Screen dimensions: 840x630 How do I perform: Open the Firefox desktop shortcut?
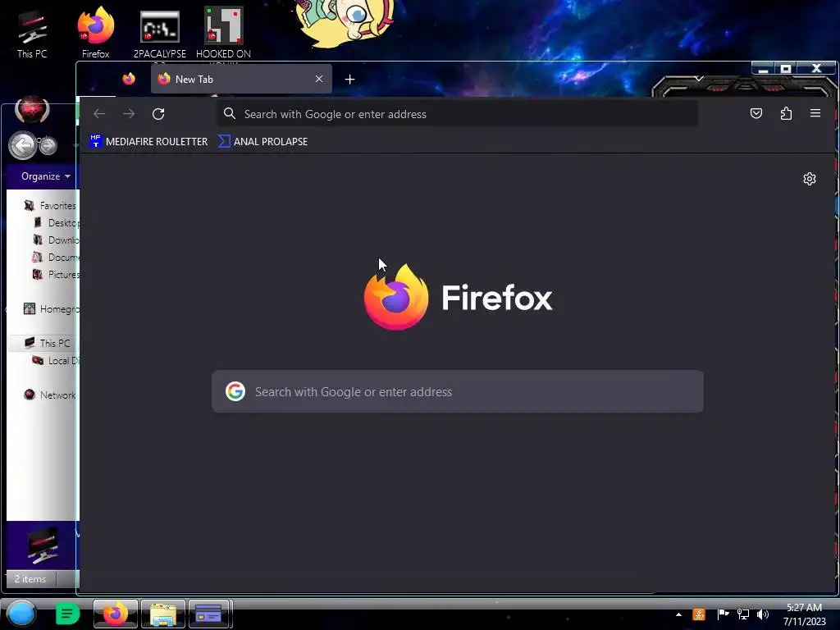[x=95, y=33]
